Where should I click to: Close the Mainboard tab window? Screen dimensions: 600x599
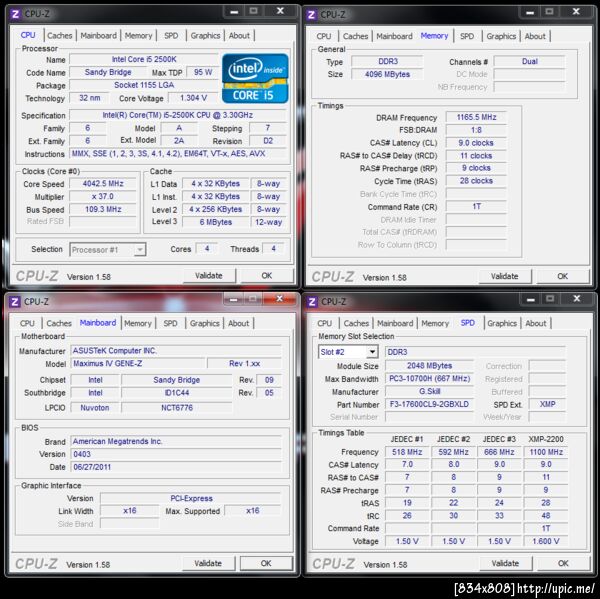coord(280,299)
